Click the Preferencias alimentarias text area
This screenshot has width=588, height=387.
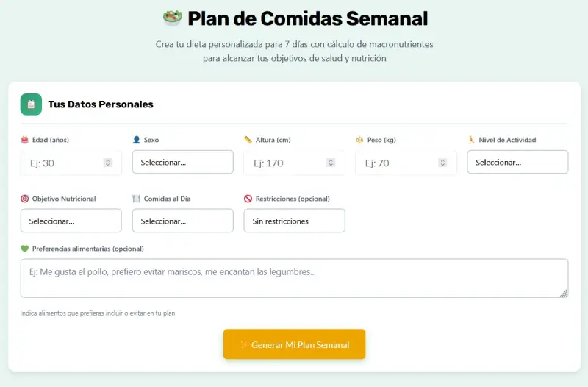coord(294,278)
